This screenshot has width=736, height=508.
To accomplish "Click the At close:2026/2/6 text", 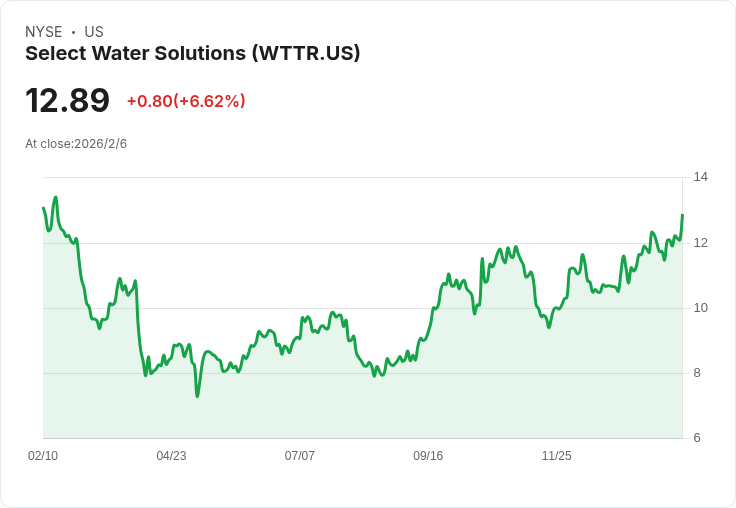I will click(76, 144).
